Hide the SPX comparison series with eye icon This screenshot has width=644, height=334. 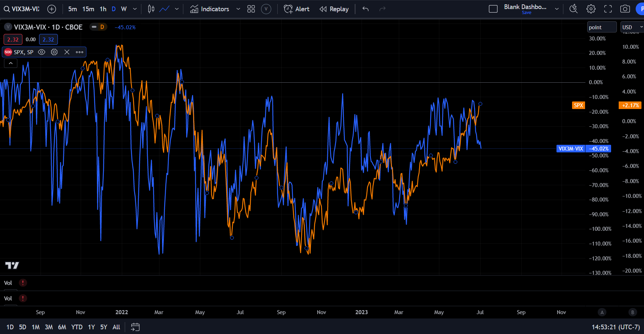tap(42, 52)
